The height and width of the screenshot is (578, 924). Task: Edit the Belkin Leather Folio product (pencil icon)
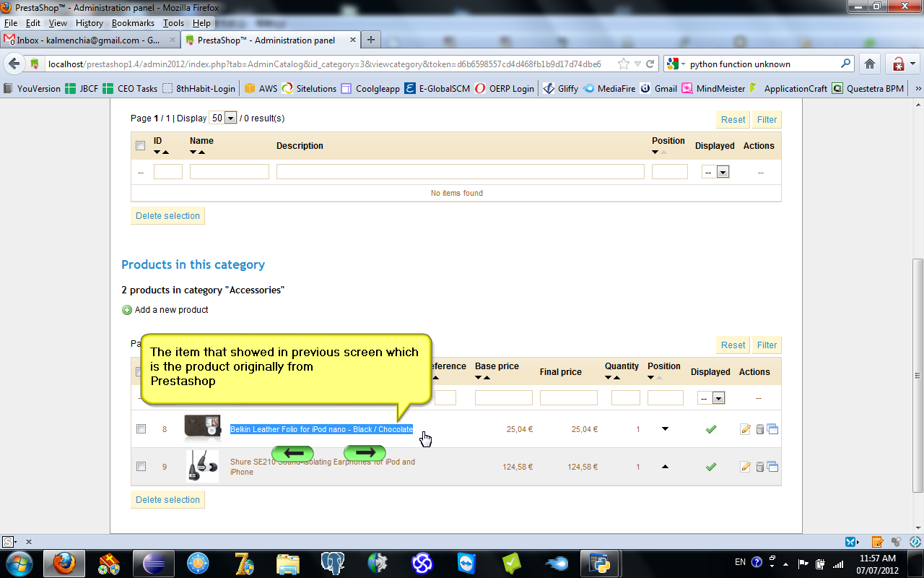(746, 429)
